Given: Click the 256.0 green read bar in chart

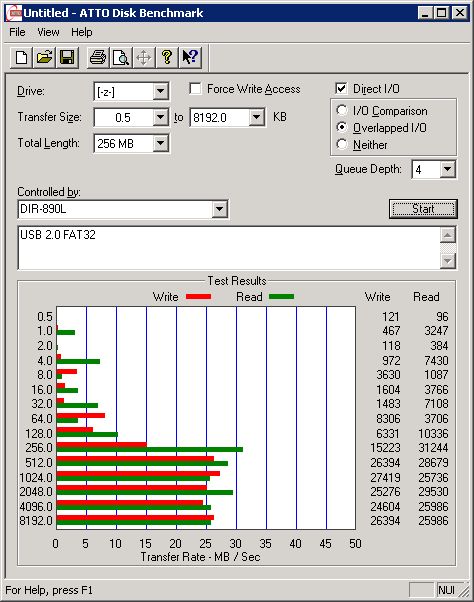Looking at the screenshot, I should click(x=150, y=449).
